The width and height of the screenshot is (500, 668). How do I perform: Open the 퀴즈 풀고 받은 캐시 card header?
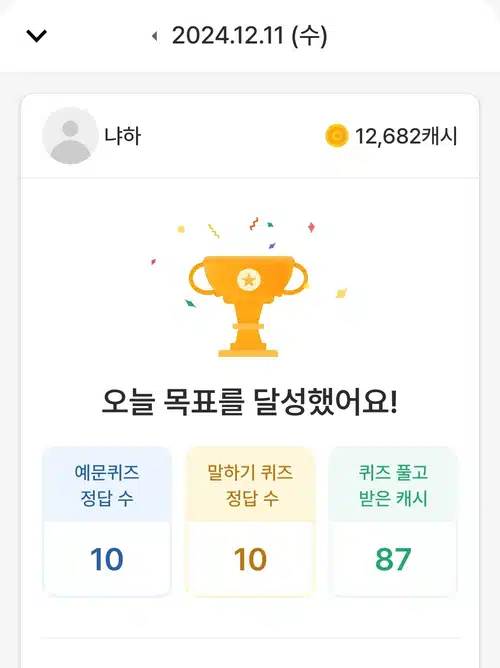pyautogui.click(x=393, y=485)
